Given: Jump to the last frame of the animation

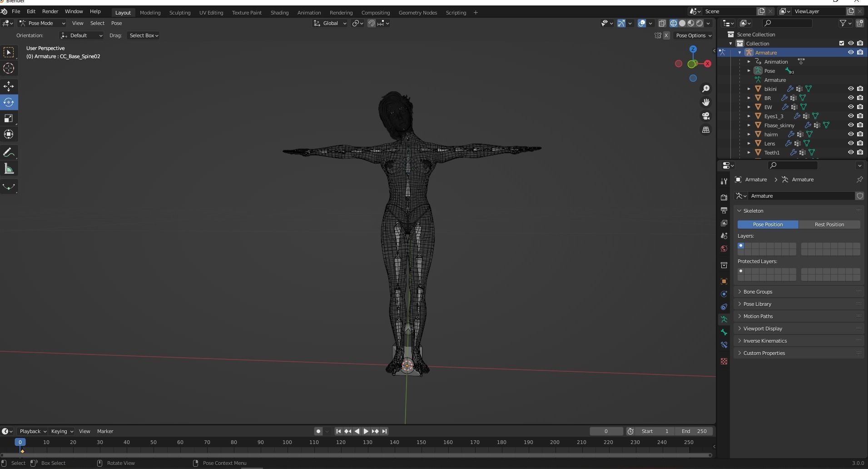Looking at the screenshot, I should (384, 431).
